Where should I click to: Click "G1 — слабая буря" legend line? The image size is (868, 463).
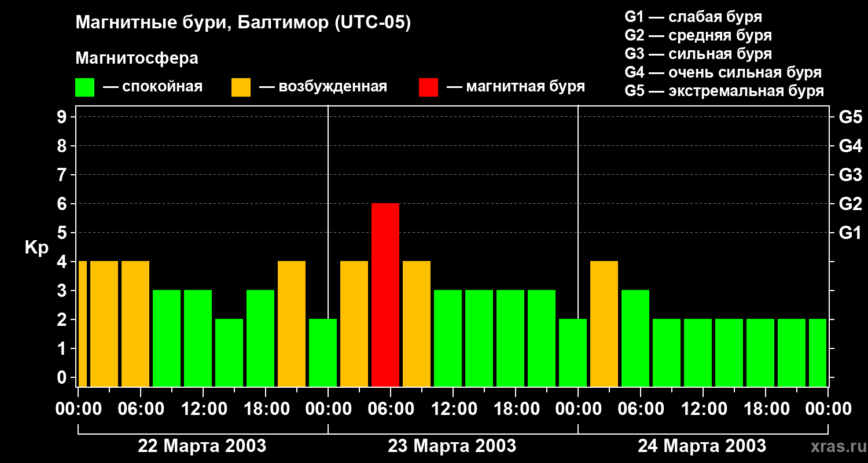693,17
